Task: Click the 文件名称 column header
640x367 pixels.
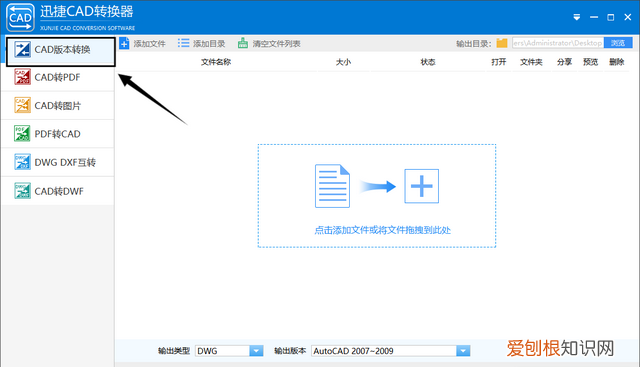Action: [x=216, y=62]
